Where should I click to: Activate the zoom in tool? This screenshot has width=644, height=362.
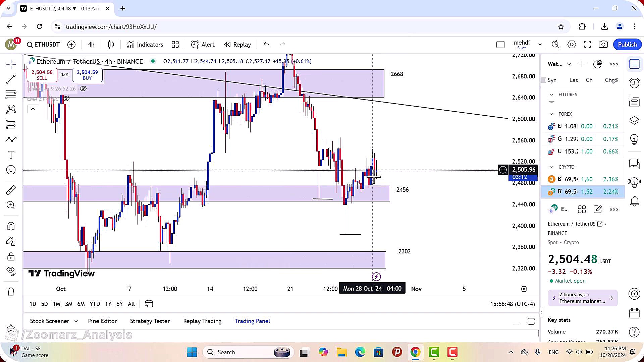pyautogui.click(x=11, y=205)
